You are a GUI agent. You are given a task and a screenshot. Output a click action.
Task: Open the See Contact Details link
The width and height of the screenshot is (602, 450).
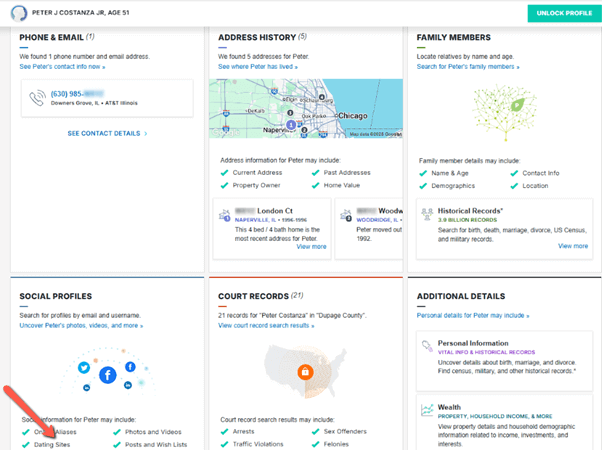pyautogui.click(x=107, y=133)
